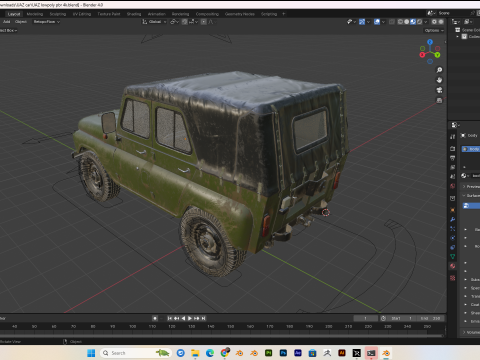Switch to the Texture Paint workspace tab
The height and width of the screenshot is (360, 480).
(x=109, y=14)
